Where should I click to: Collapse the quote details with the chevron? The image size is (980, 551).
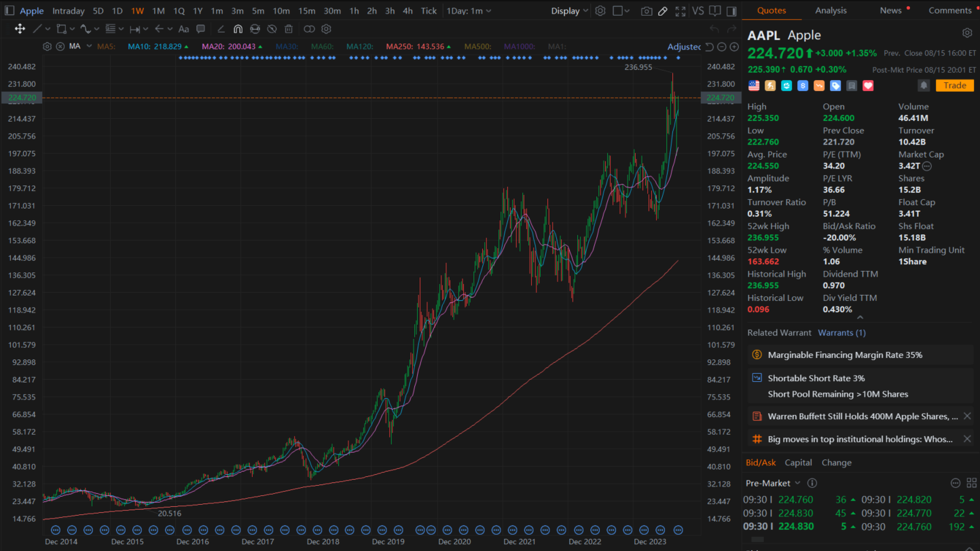[x=860, y=317]
